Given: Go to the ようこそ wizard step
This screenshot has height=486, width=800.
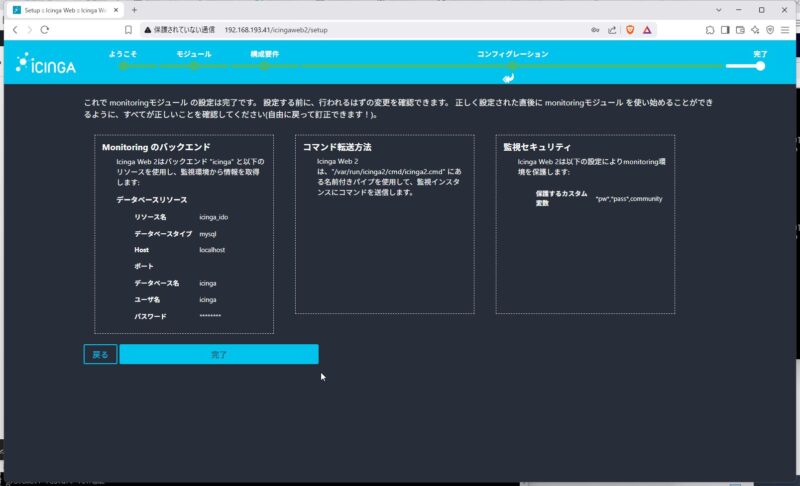Looking at the screenshot, I should point(122,54).
